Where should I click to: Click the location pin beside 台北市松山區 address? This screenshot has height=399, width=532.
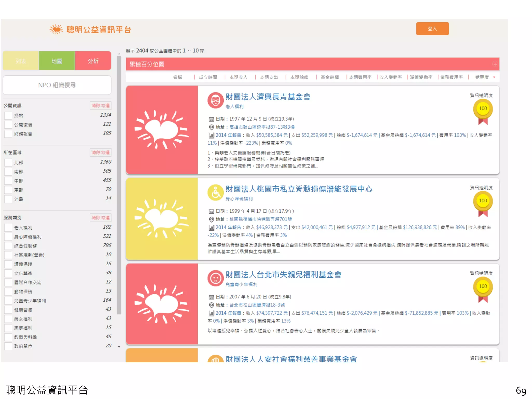pos(211,305)
